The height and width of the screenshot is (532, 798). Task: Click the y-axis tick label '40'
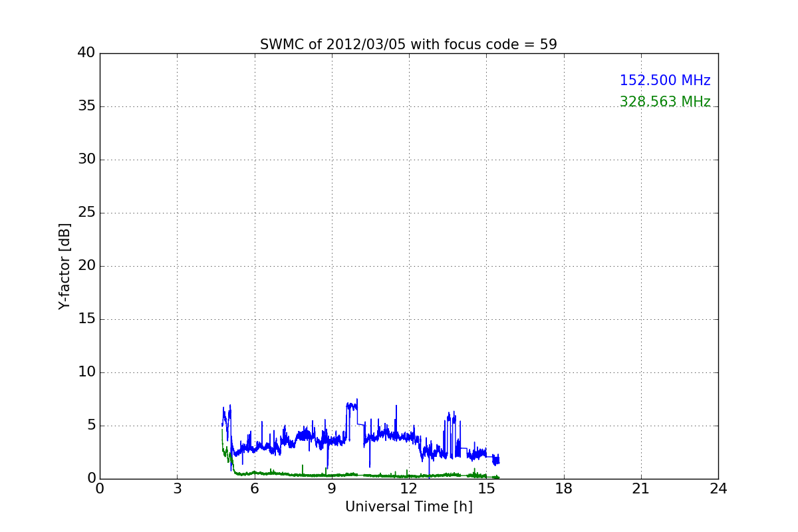86,53
